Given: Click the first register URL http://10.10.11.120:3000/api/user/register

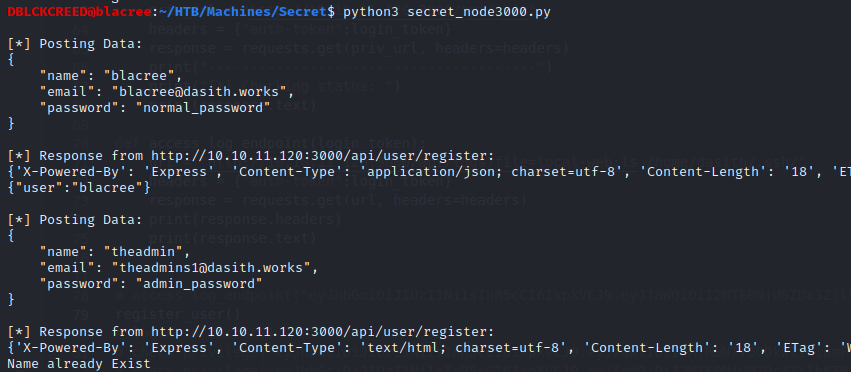Looking at the screenshot, I should [x=320, y=156].
